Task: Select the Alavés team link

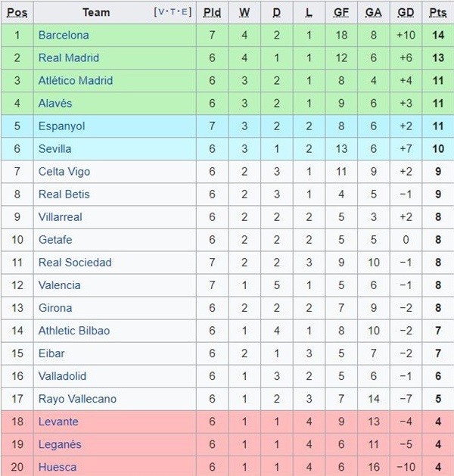Action: [55, 103]
